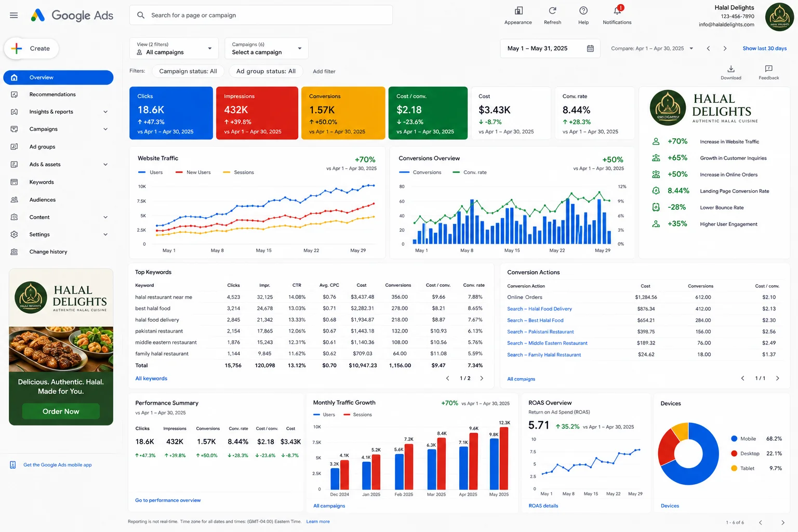Expand the Ads & assets section

pos(105,165)
